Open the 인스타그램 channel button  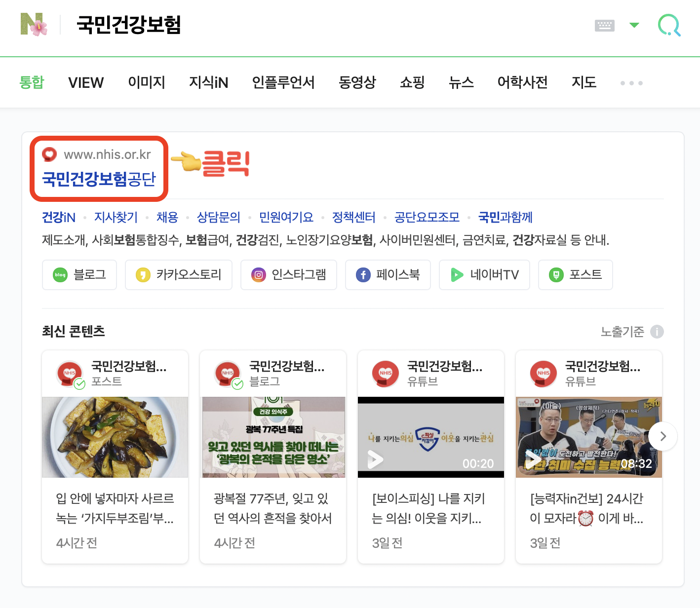(x=289, y=275)
